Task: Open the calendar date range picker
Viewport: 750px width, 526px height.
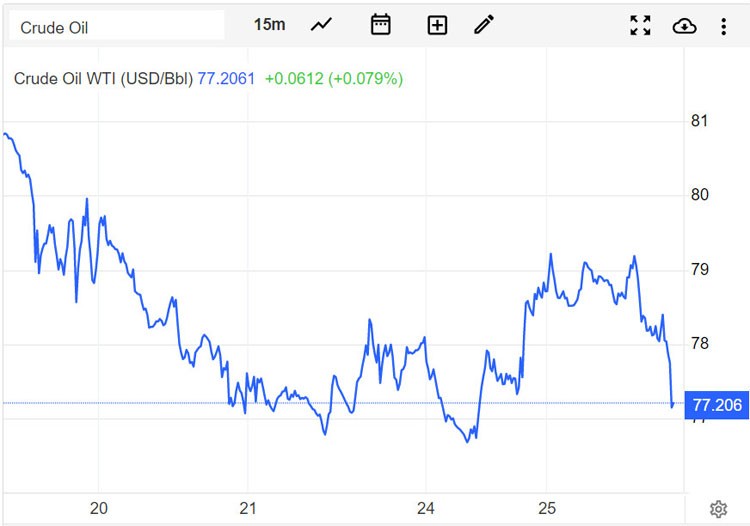Action: 380,25
